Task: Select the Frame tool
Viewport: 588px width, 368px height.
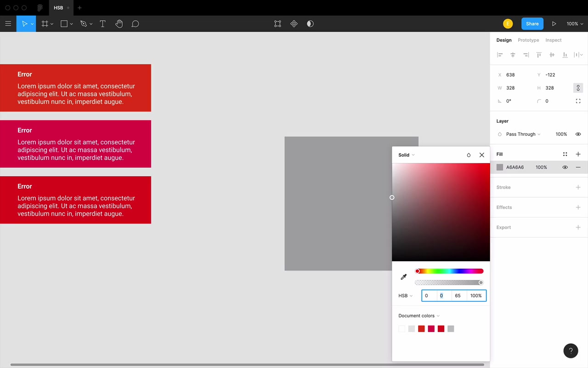Action: point(45,24)
